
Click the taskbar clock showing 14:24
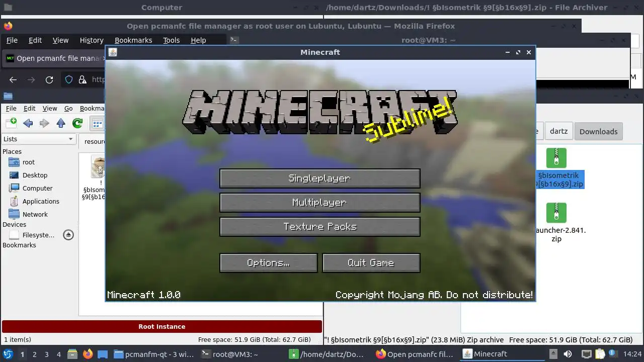tap(633, 354)
